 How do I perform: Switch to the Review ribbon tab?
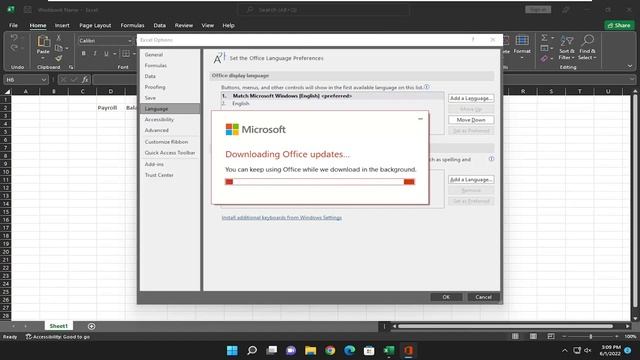point(184,25)
